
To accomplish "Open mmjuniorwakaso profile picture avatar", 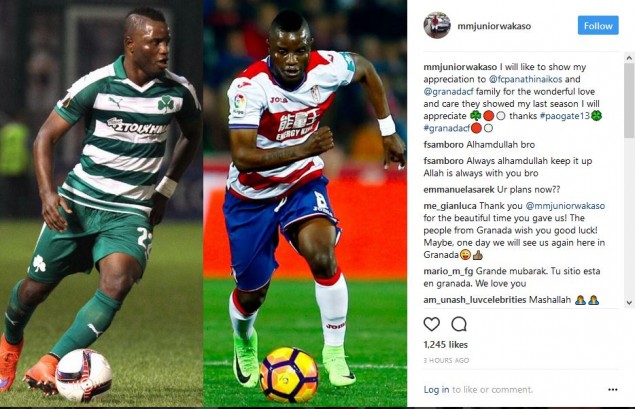I will pyautogui.click(x=437, y=25).
